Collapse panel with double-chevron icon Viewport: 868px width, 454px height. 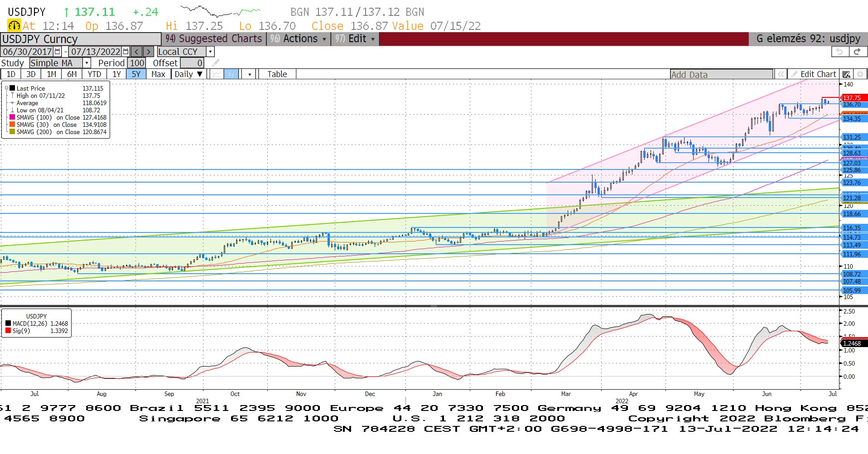coord(781,74)
